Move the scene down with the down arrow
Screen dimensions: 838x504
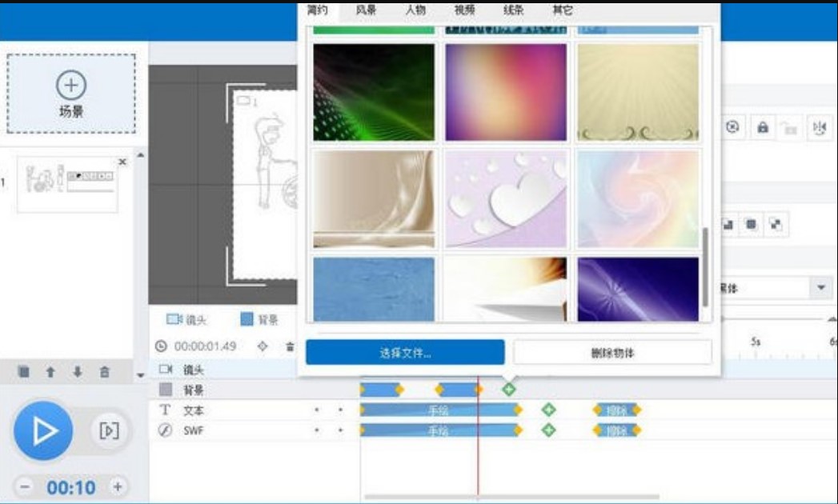[x=78, y=371]
